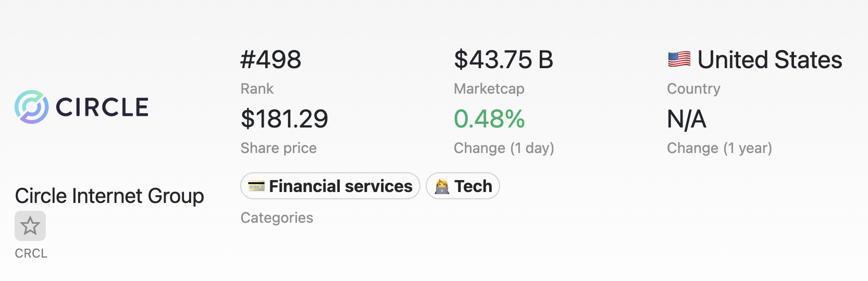Click the United States flag icon
This screenshot has height=281, width=868.
[x=679, y=59]
